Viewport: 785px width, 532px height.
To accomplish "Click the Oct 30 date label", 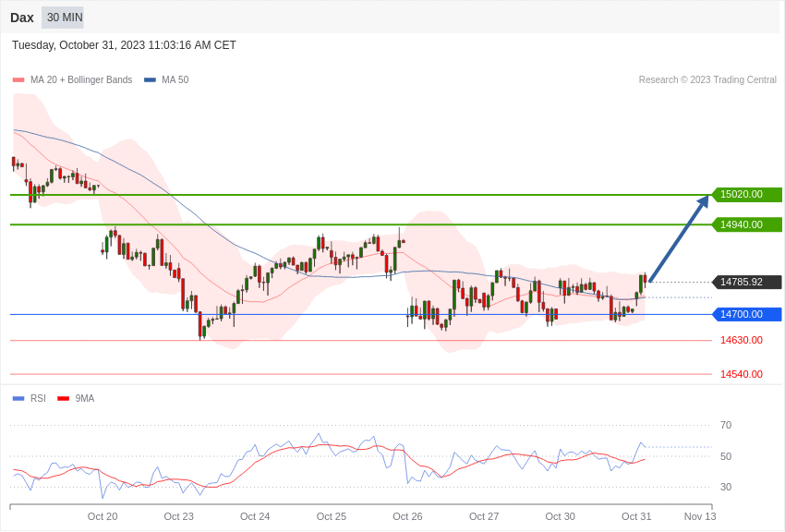I will point(561,516).
